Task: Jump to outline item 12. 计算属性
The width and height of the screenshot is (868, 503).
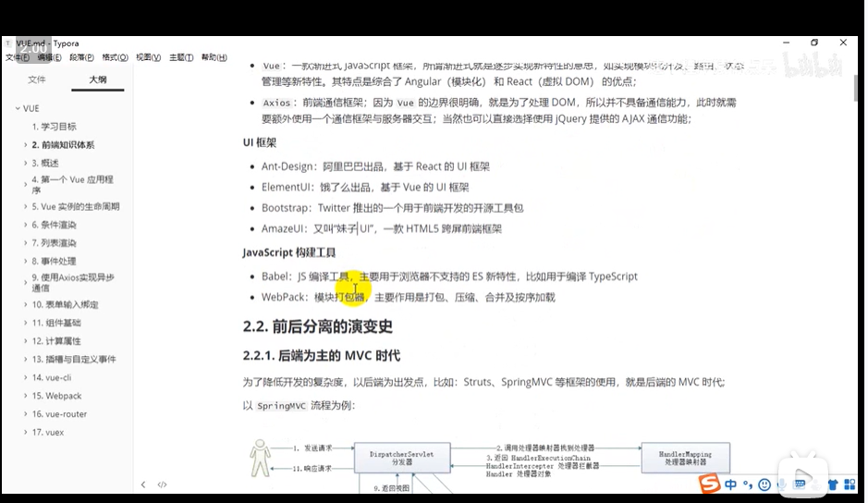Action: point(55,341)
